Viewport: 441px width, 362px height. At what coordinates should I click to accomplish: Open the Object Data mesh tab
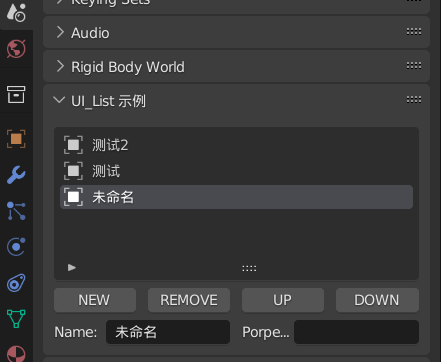pos(16,318)
